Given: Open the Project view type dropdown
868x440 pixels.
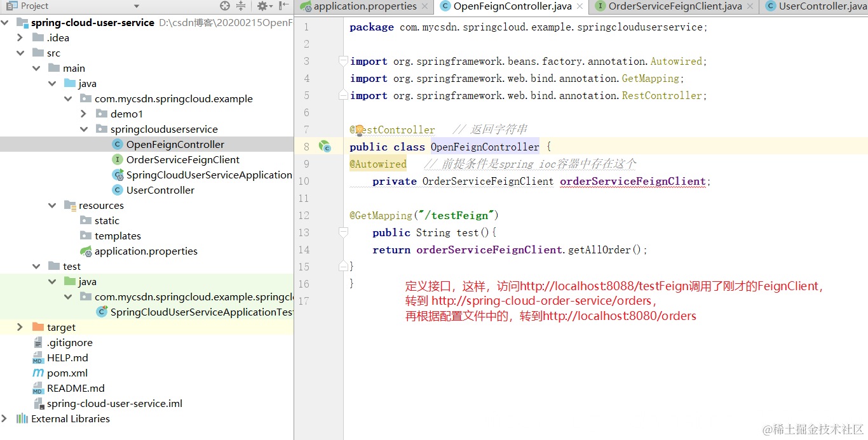Looking at the screenshot, I should pos(137,6).
